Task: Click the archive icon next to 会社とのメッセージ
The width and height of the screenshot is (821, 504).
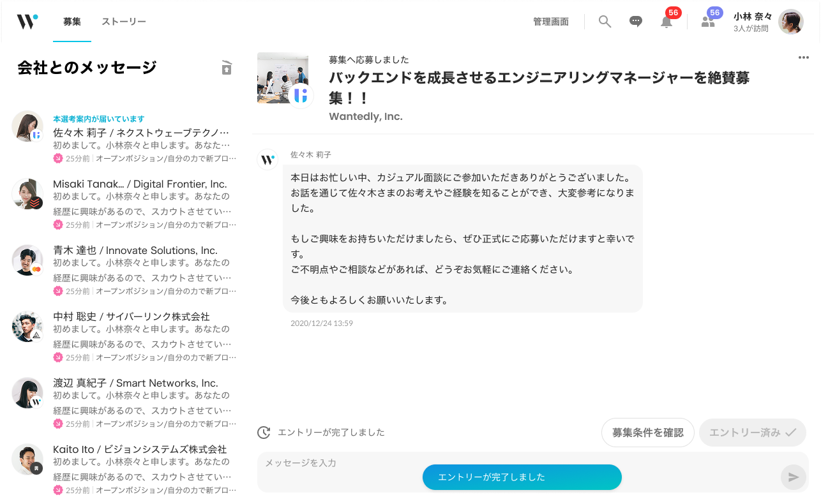Action: 227,68
